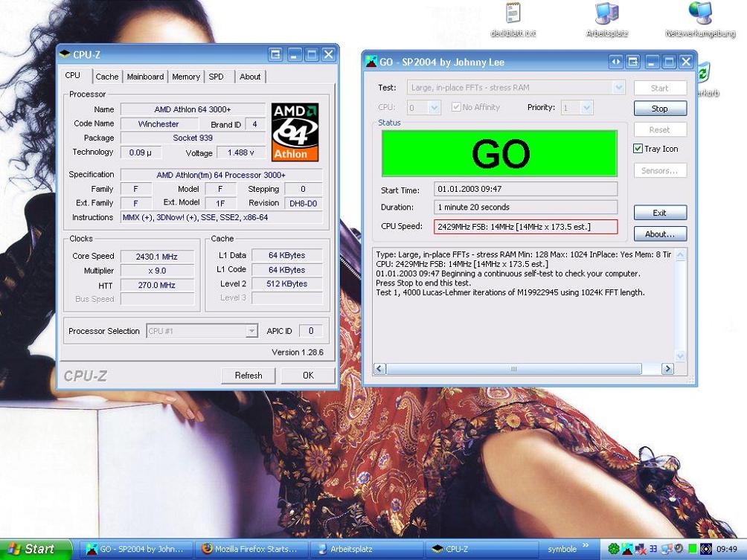Viewport: 747px width, 560px height.
Task: Click the HTT value 270.0 MHz
Action: pyautogui.click(x=157, y=285)
